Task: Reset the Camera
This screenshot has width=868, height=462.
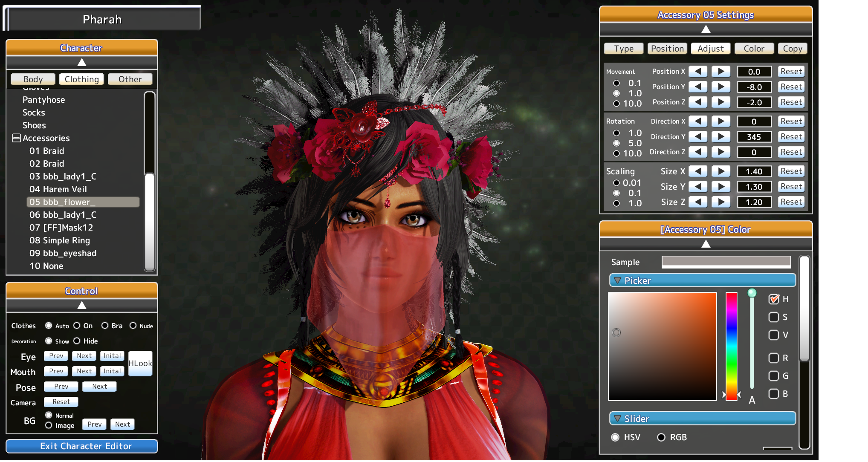Action: point(61,402)
